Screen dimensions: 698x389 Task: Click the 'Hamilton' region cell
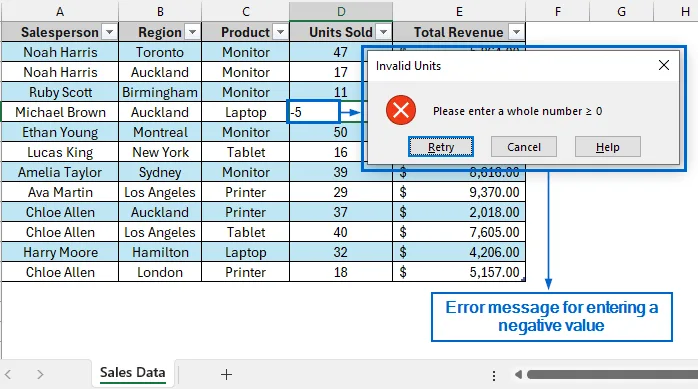click(x=160, y=252)
